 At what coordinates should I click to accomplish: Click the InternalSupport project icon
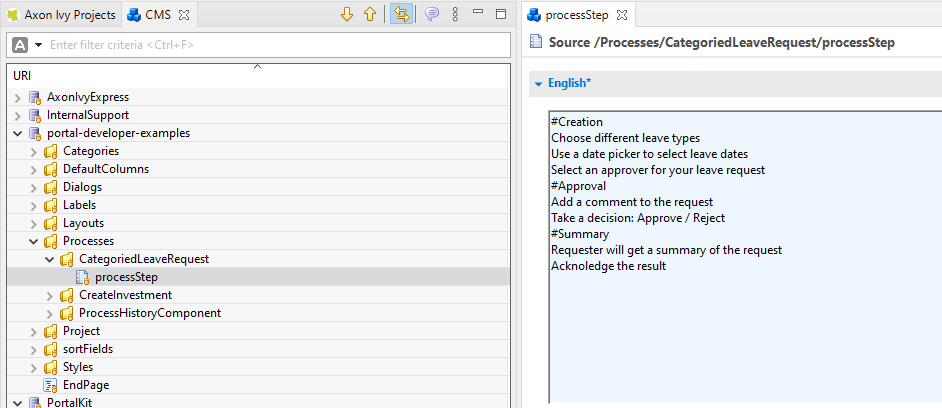pyautogui.click(x=35, y=115)
